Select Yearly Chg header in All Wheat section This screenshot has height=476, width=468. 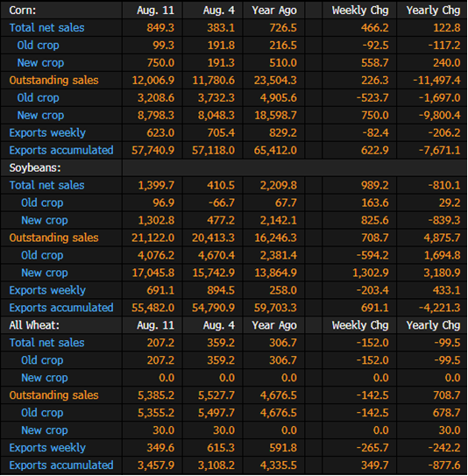point(433,325)
